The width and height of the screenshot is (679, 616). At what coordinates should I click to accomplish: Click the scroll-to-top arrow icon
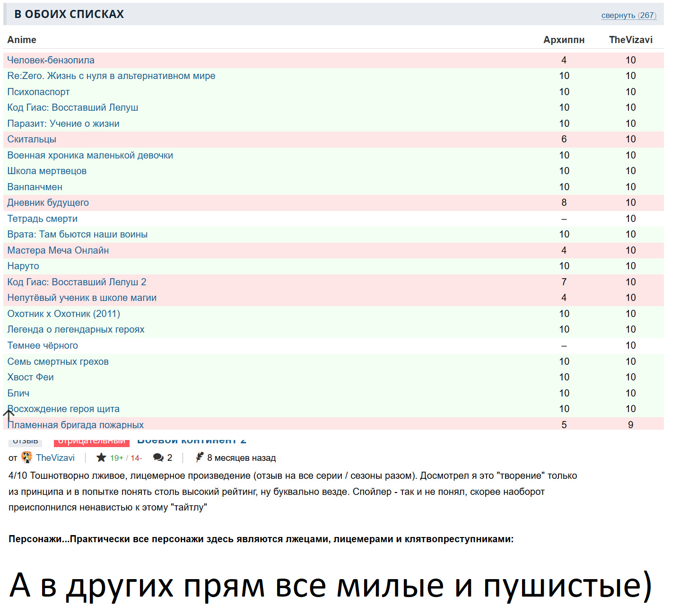coord(9,415)
